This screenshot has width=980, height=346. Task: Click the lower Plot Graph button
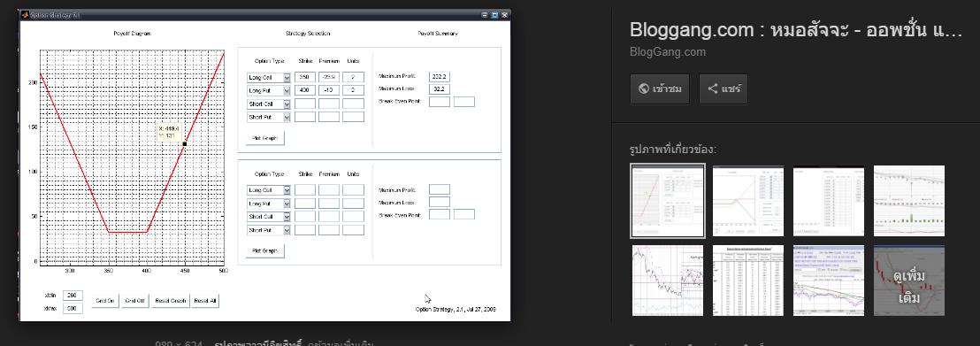pos(265,251)
